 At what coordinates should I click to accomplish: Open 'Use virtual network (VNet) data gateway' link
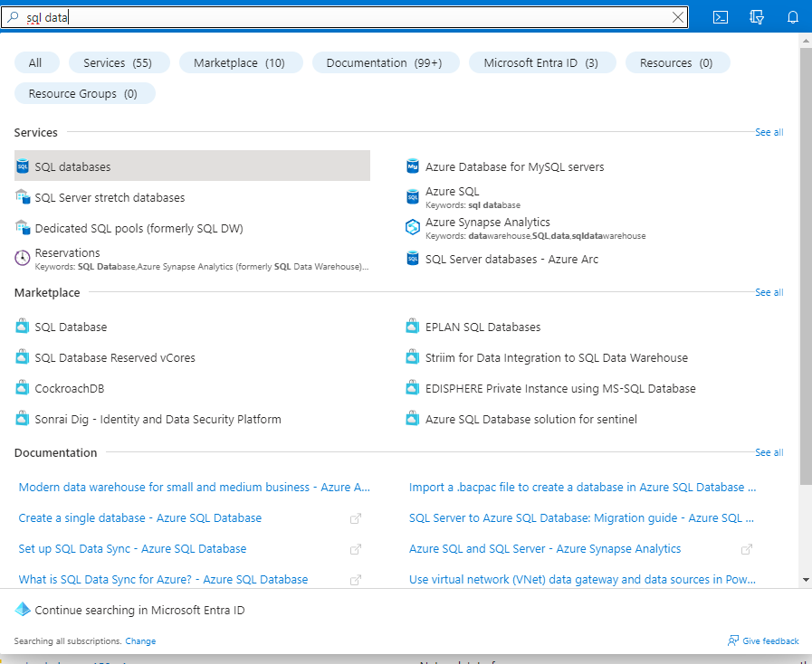pyautogui.click(x=583, y=580)
